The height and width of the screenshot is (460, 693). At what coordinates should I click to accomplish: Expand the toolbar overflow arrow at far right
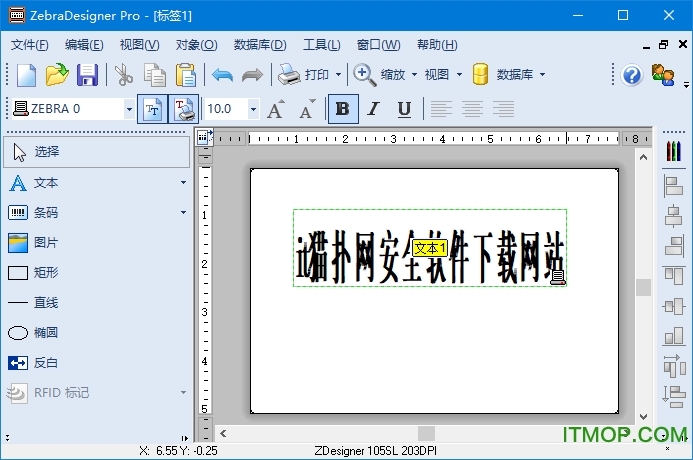click(x=686, y=84)
